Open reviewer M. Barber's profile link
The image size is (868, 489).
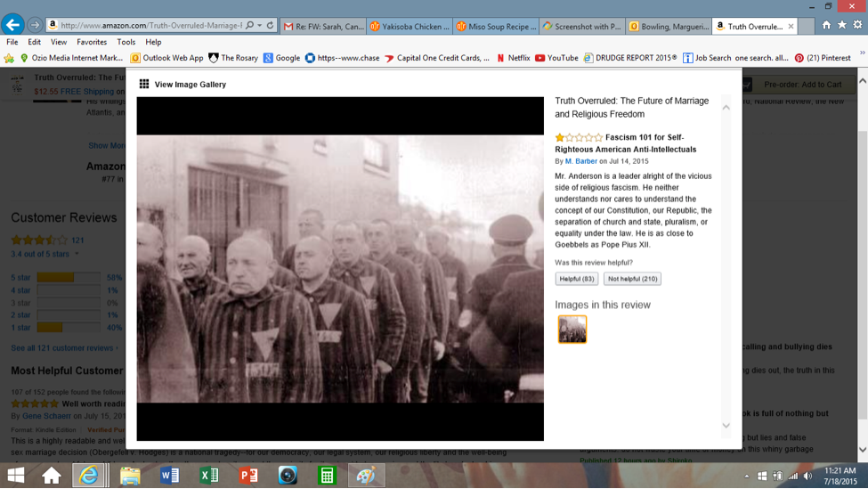coord(580,161)
